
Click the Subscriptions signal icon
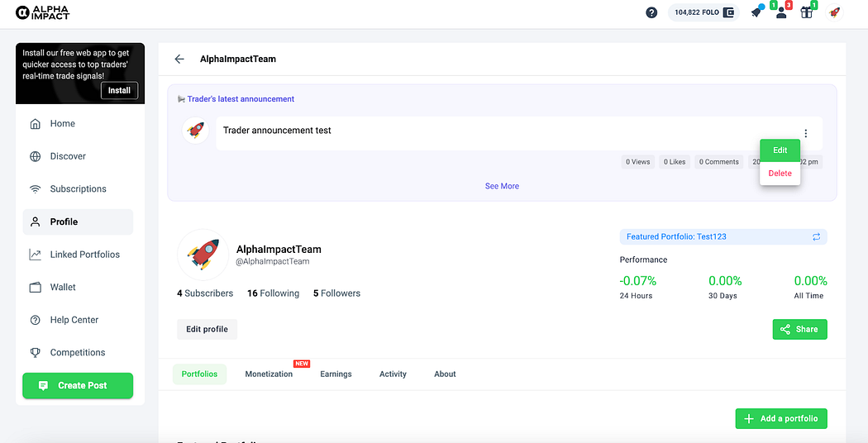[35, 188]
